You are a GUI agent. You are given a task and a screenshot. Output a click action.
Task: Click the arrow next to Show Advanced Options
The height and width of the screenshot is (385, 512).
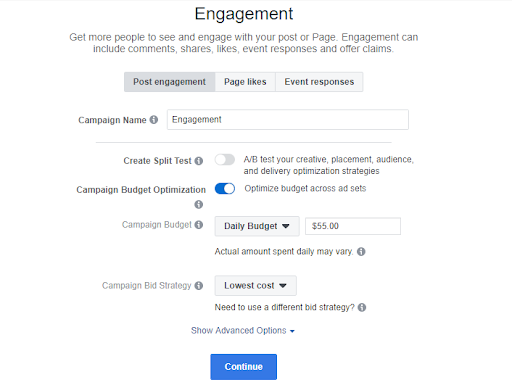(292, 331)
